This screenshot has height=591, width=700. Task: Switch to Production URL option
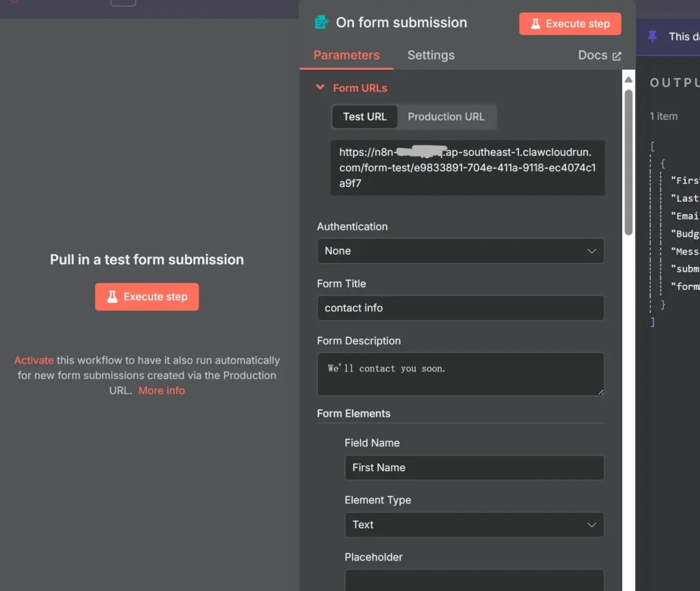tap(446, 116)
